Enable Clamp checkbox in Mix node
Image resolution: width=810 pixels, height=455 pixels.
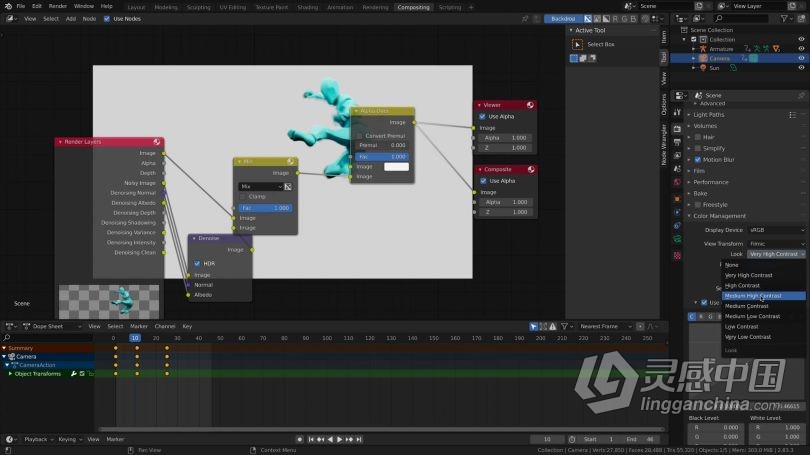point(243,197)
